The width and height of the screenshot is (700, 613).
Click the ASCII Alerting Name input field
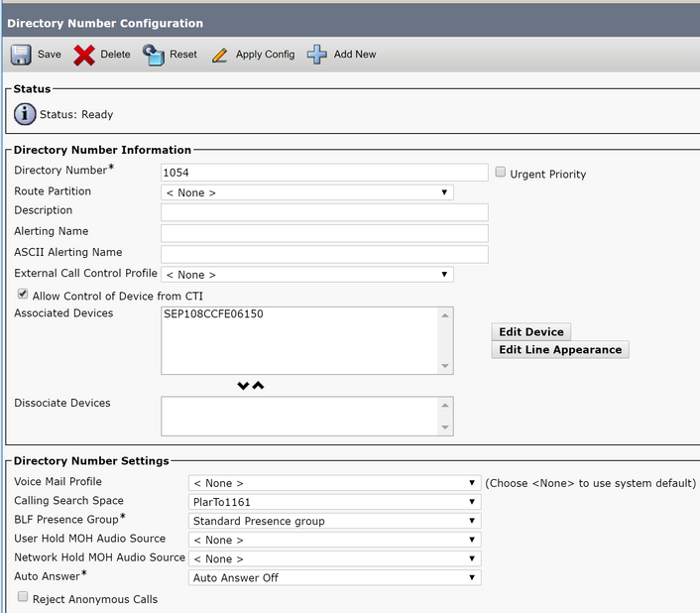coord(324,254)
